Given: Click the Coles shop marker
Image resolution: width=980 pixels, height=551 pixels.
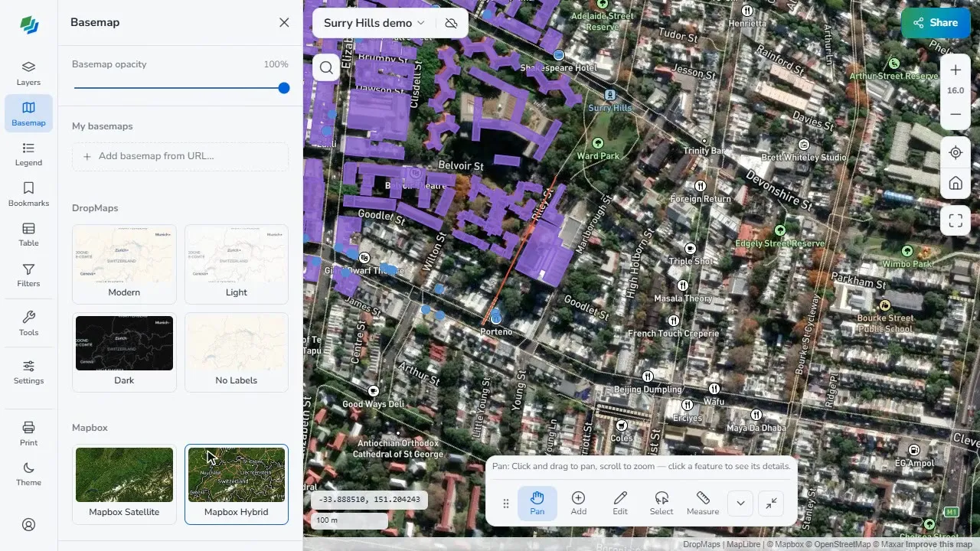Looking at the screenshot, I should (x=622, y=425).
